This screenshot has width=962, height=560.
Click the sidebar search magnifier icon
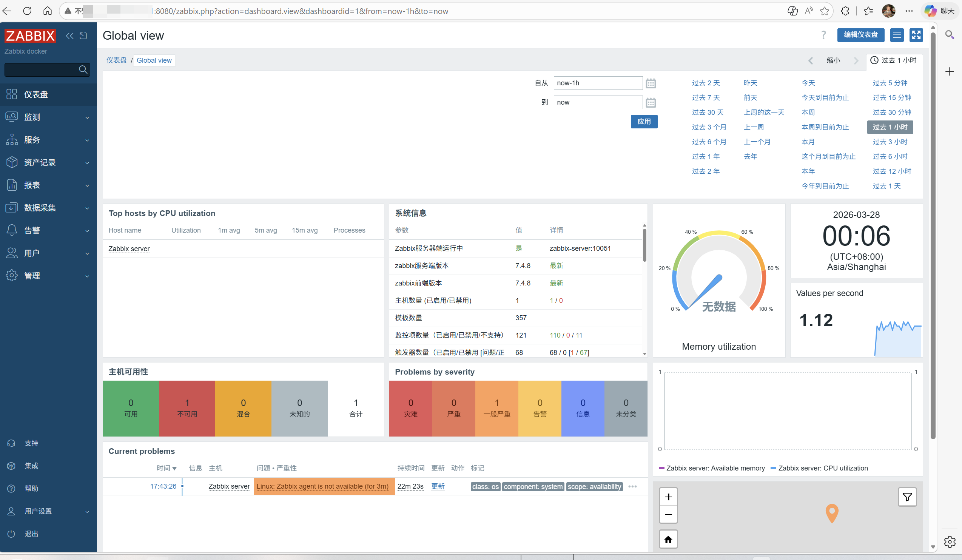point(83,69)
